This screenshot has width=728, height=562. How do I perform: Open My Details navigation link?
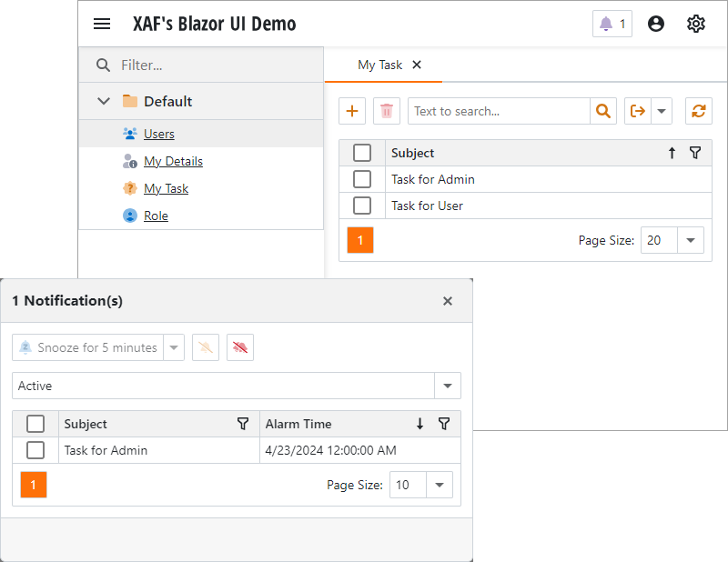click(x=173, y=161)
